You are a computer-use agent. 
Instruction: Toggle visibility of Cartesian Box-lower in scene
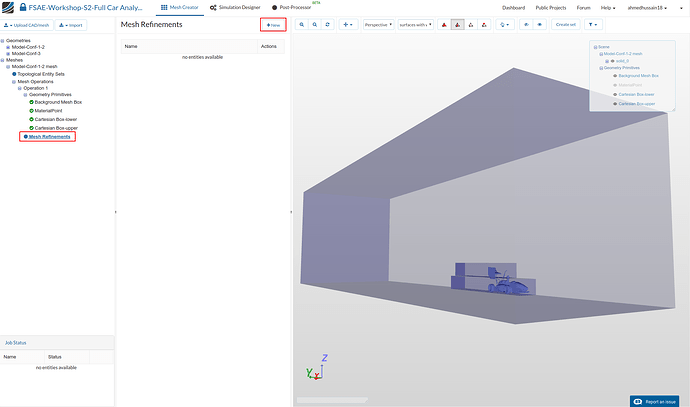click(x=616, y=94)
